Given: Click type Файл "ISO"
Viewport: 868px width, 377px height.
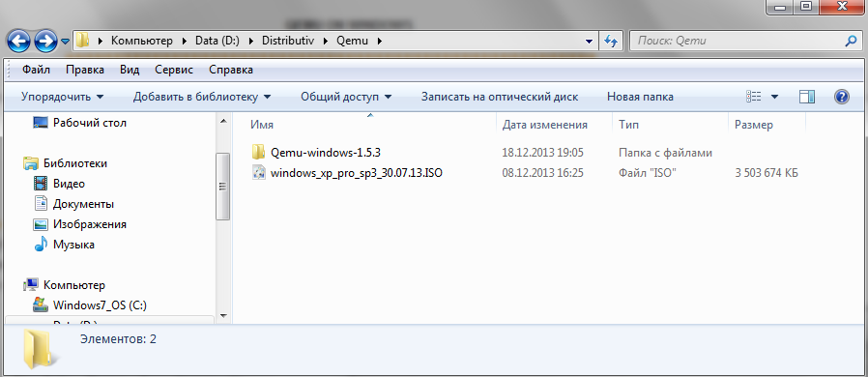Looking at the screenshot, I should [648, 173].
